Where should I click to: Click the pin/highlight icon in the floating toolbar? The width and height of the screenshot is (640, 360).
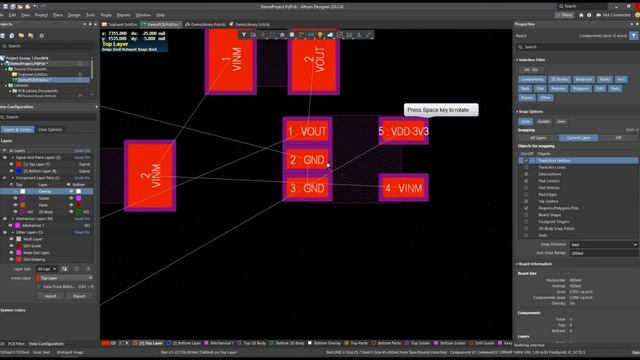[320, 35]
